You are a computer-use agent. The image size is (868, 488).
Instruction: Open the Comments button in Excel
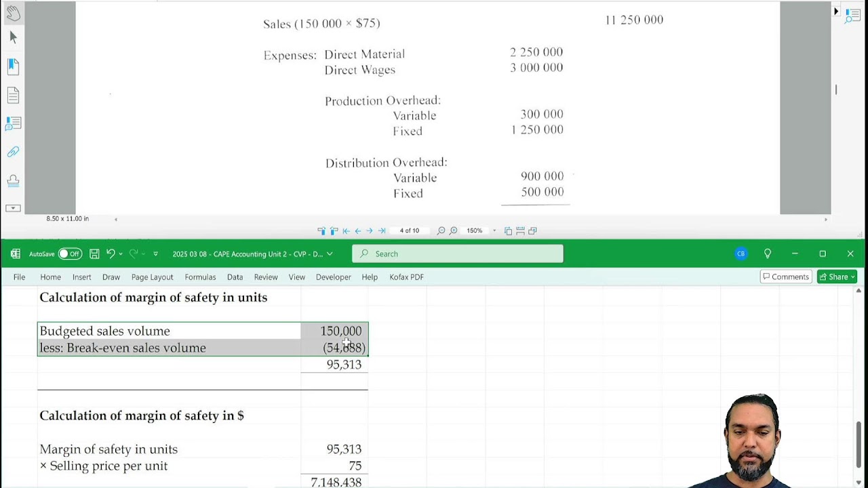coord(786,277)
